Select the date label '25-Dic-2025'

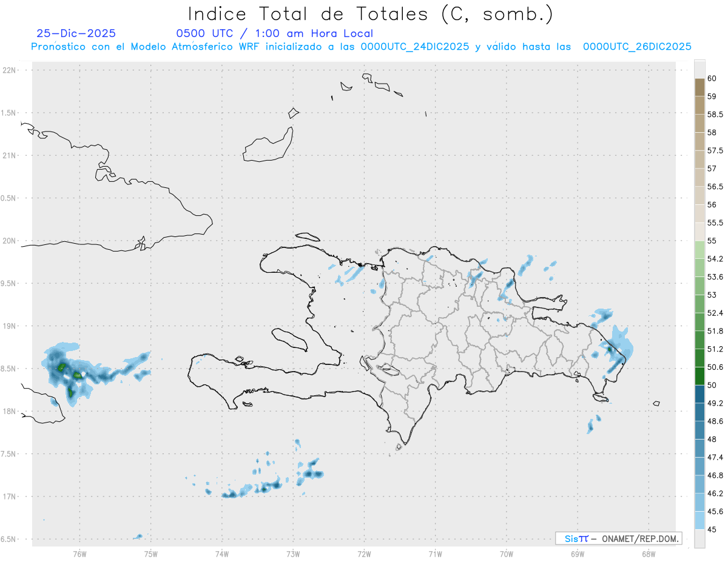76,33
